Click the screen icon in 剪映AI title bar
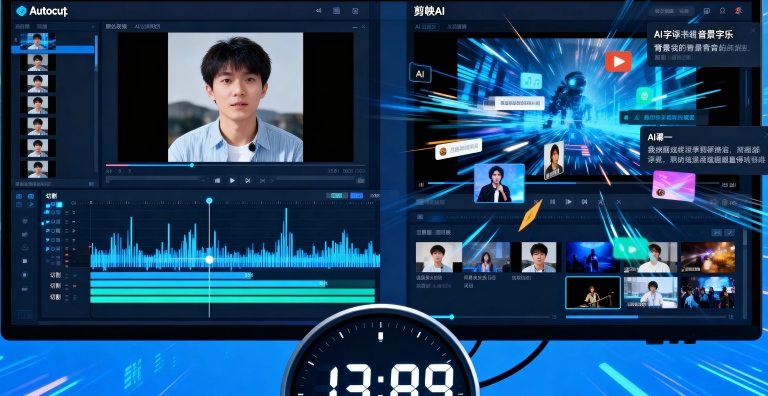Screen dimensions: 768x396 pyautogui.click(x=706, y=11)
